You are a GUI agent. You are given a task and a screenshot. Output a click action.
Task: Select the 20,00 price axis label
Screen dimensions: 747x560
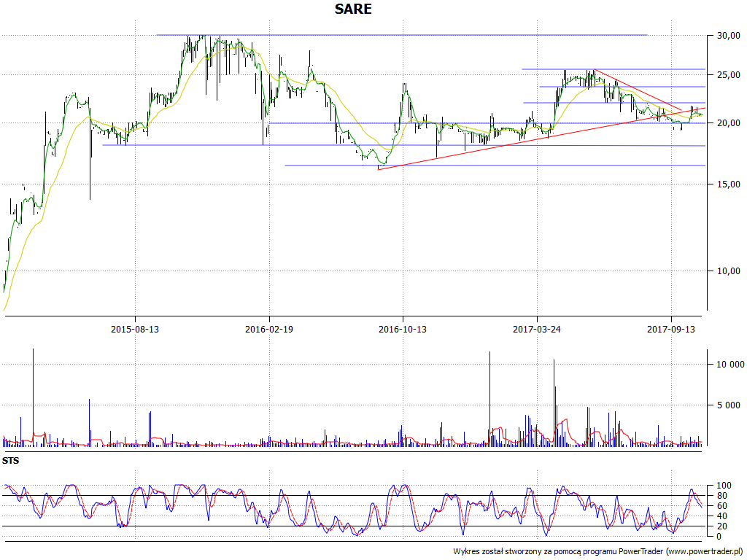[729, 122]
